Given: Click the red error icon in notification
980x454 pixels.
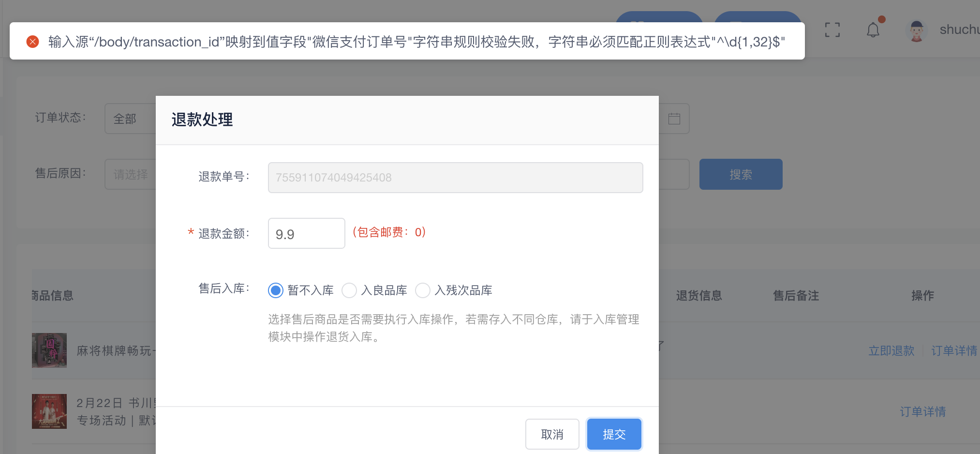Looking at the screenshot, I should pos(32,42).
